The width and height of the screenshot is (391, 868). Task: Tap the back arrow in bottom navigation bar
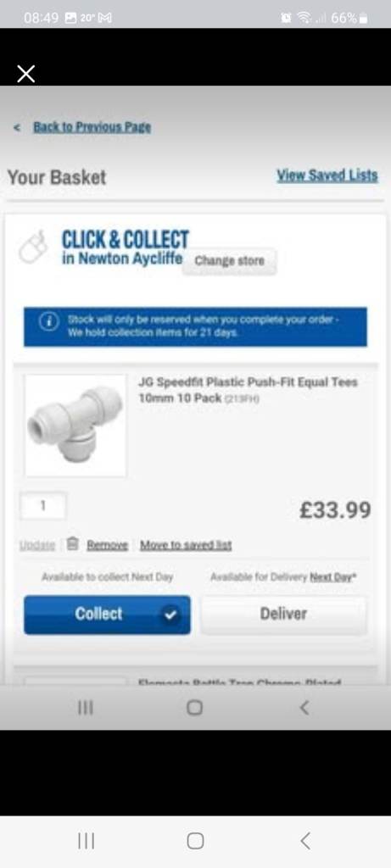tap(305, 841)
